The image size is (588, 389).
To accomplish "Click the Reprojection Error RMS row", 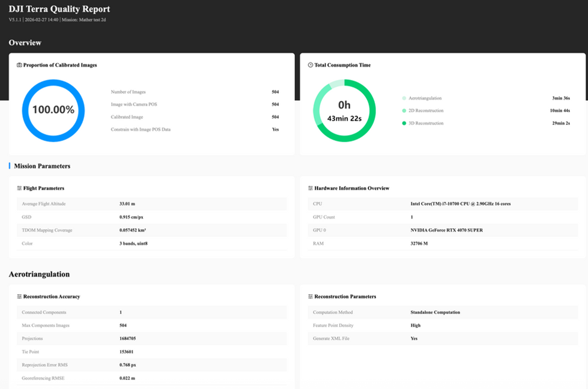I will [151, 364].
